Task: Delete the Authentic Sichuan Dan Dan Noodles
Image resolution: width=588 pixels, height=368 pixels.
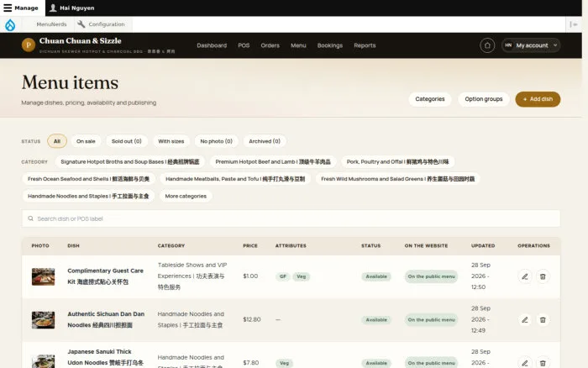Action: [543, 320]
